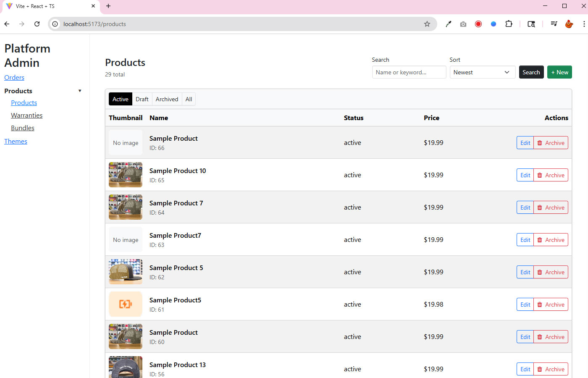
Task: Switch to the Archived tab
Action: pyautogui.click(x=167, y=99)
